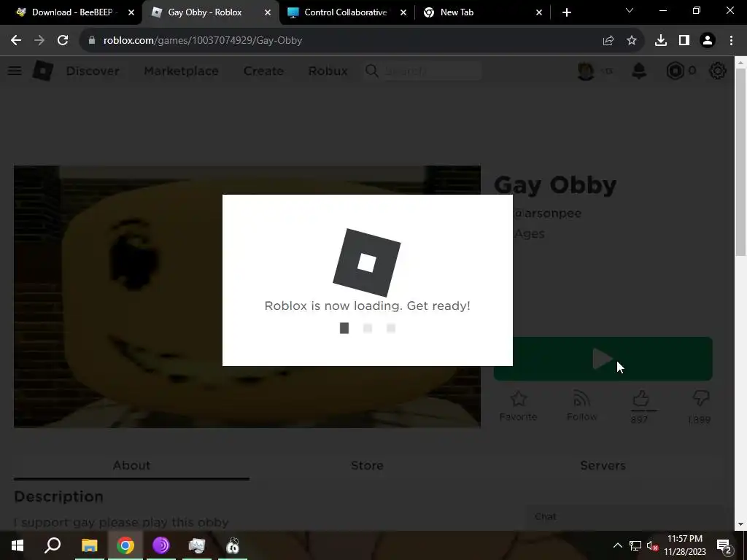The image size is (747, 560).
Task: Close the Control Collaborative tab
Action: click(403, 12)
